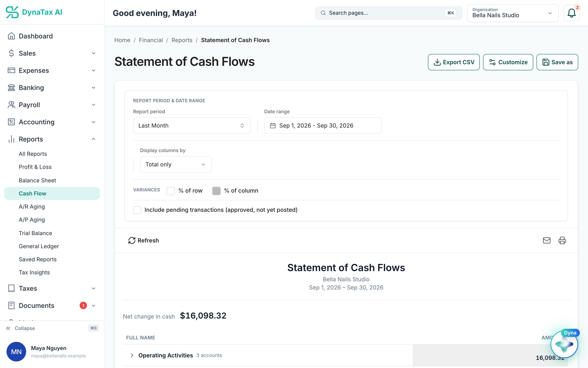The height and width of the screenshot is (368, 588).
Task: Print the report with printer icon
Action: tap(562, 240)
